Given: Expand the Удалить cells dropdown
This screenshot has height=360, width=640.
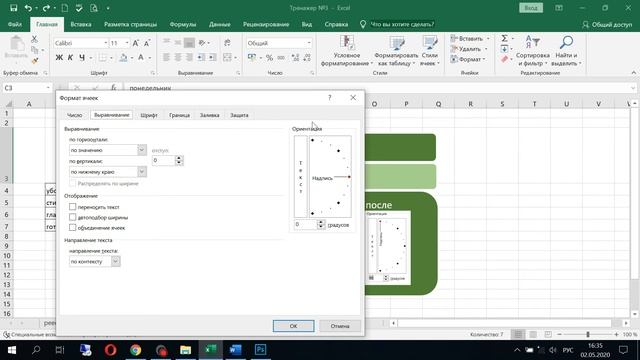Looking at the screenshot, I should click(486, 49).
